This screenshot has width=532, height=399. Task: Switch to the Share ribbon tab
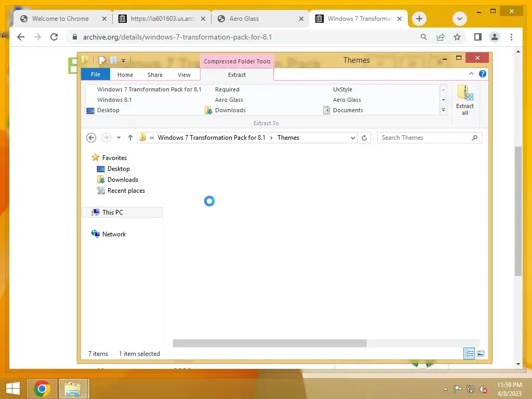pyautogui.click(x=155, y=75)
